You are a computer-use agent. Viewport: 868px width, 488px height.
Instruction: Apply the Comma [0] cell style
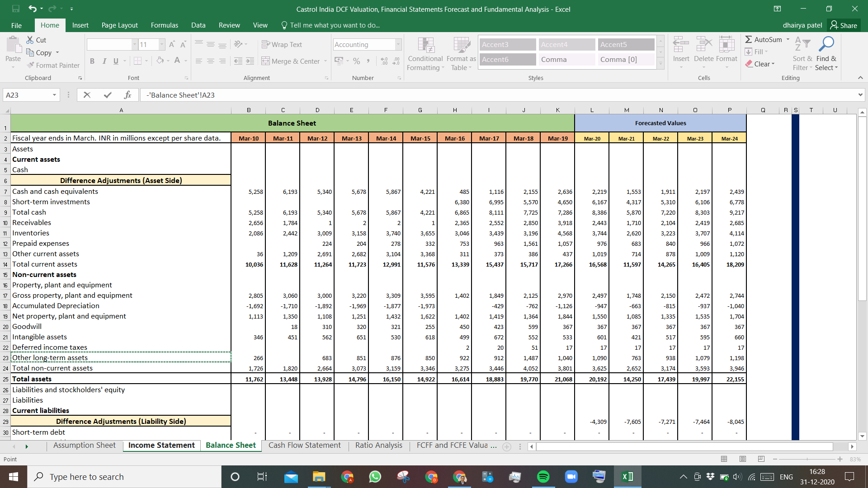tap(626, 59)
